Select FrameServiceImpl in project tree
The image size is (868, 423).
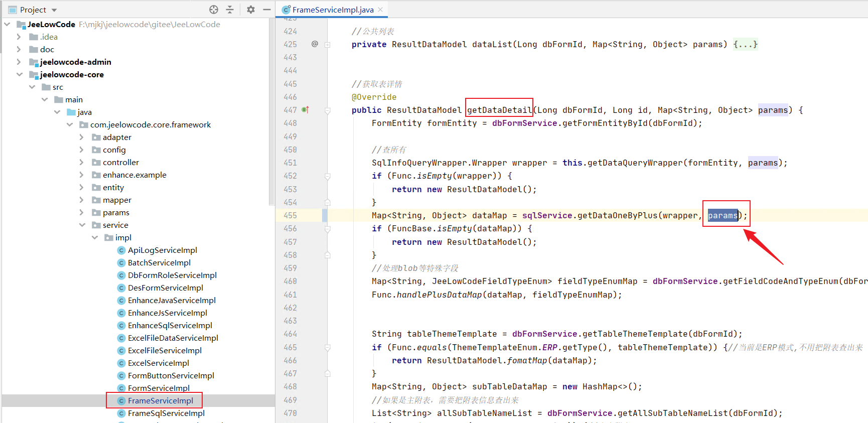(160, 401)
